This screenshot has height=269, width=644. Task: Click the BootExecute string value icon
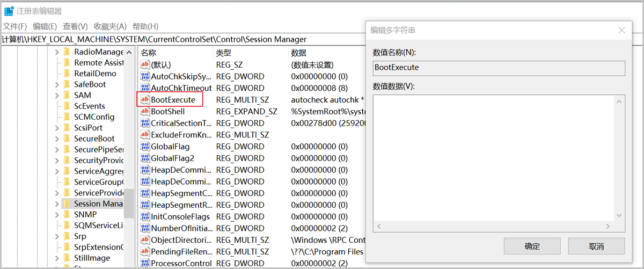point(145,100)
